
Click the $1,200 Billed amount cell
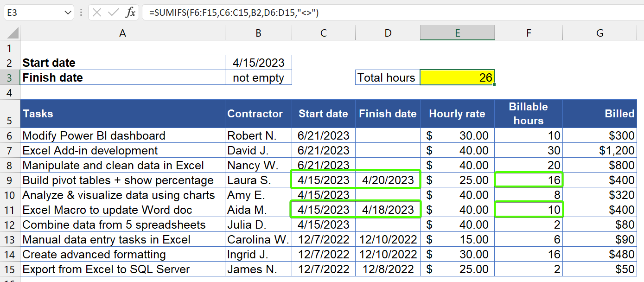click(x=599, y=149)
